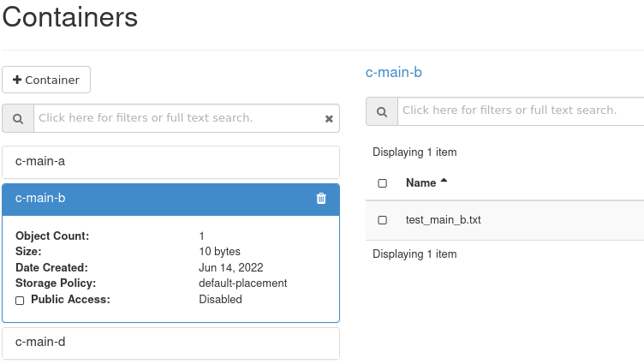The image size is (644, 364).
Task: Click the magnifier icon in containers search
Action: tap(18, 118)
